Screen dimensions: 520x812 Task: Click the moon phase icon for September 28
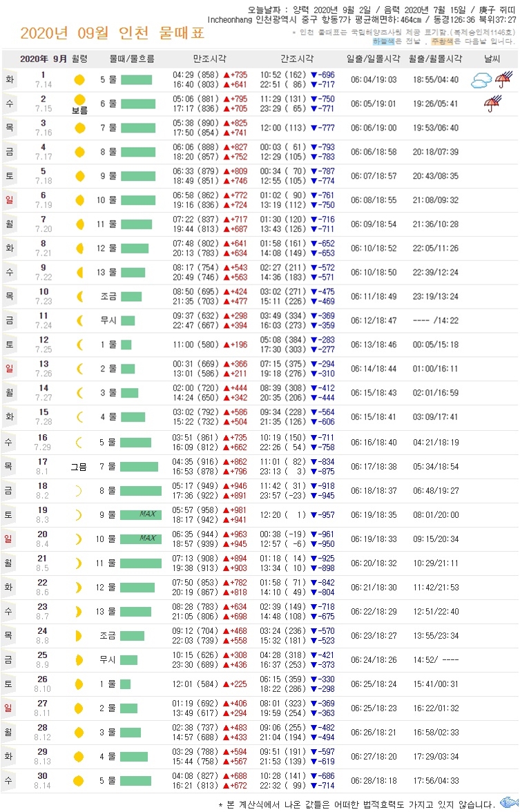(79, 732)
